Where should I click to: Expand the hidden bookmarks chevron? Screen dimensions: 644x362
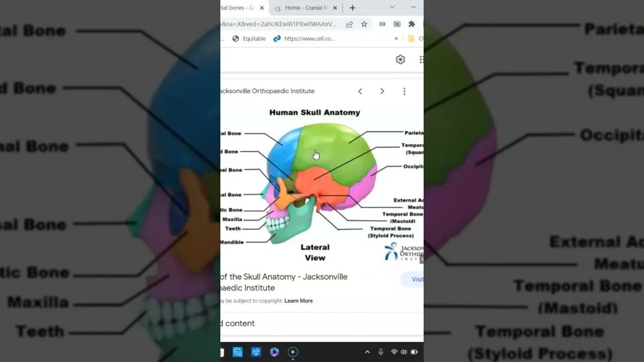pyautogui.click(x=396, y=39)
